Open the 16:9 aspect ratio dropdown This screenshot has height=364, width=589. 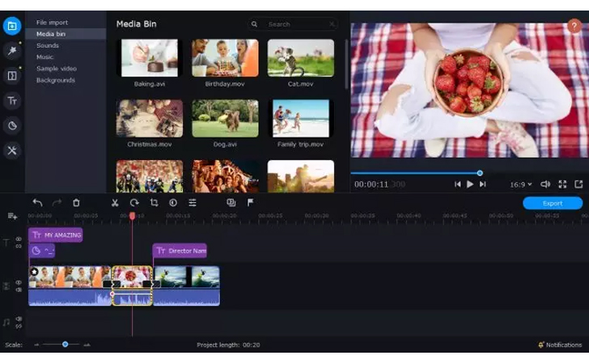click(521, 184)
